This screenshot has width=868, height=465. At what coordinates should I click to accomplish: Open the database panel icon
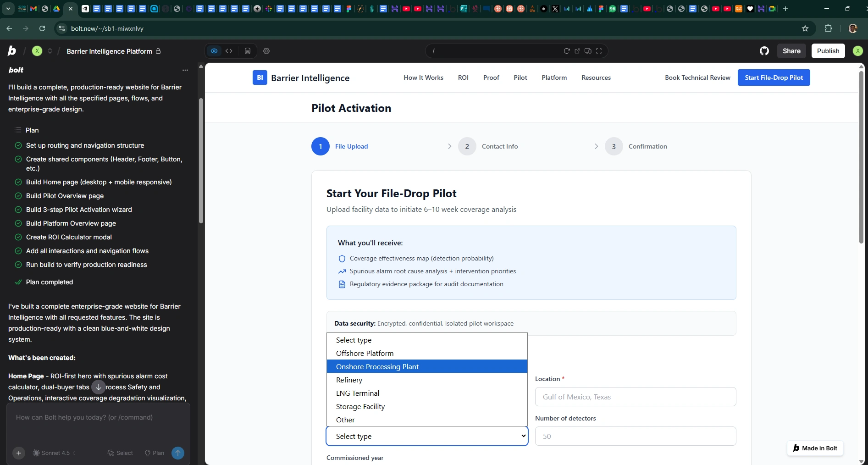pos(248,51)
